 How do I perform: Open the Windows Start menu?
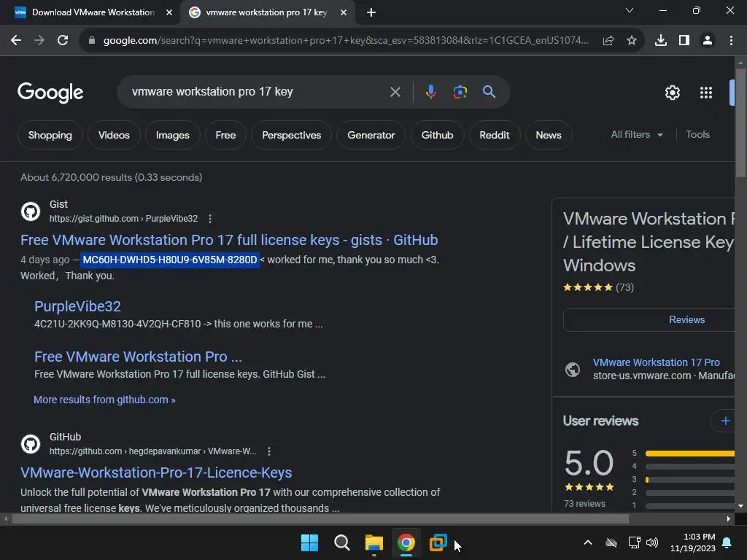pyautogui.click(x=309, y=542)
